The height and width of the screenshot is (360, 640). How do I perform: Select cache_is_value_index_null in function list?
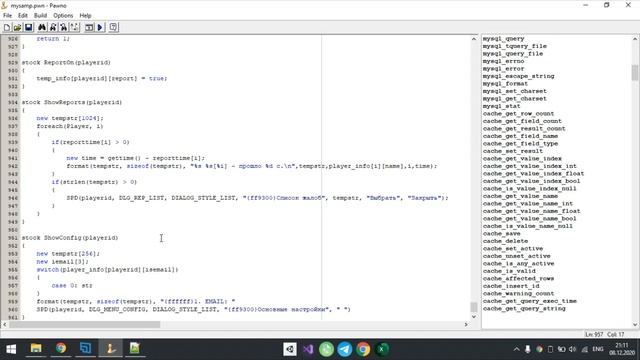(529, 189)
